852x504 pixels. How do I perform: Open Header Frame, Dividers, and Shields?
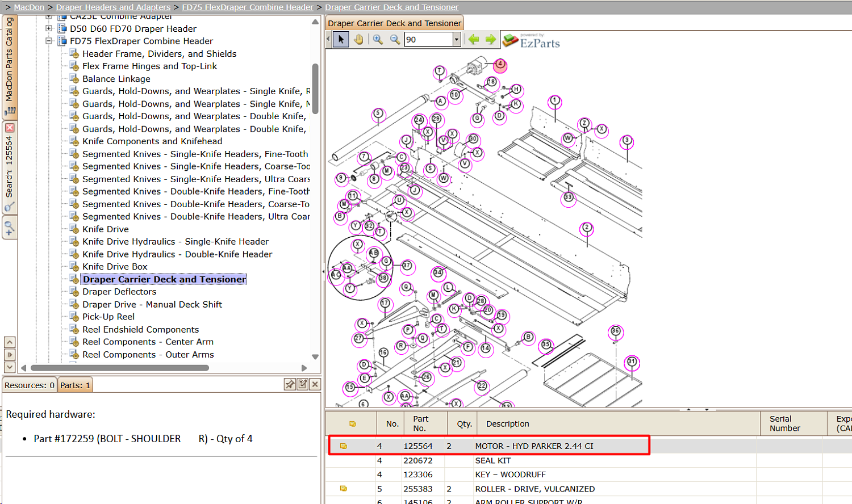click(159, 54)
